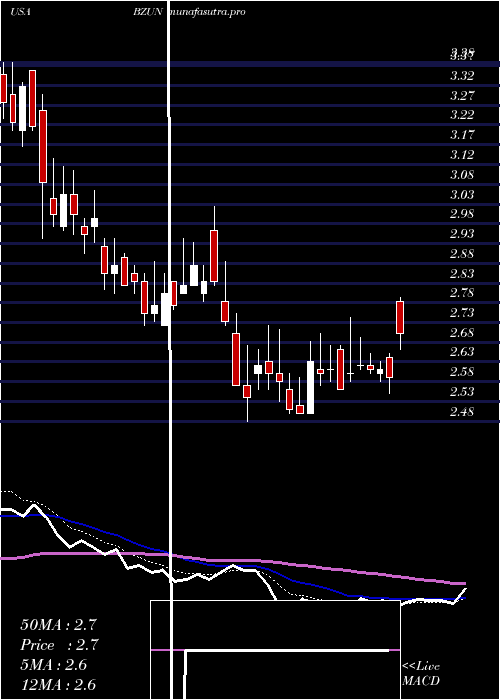Click the 3.27 price axis label

(462, 95)
